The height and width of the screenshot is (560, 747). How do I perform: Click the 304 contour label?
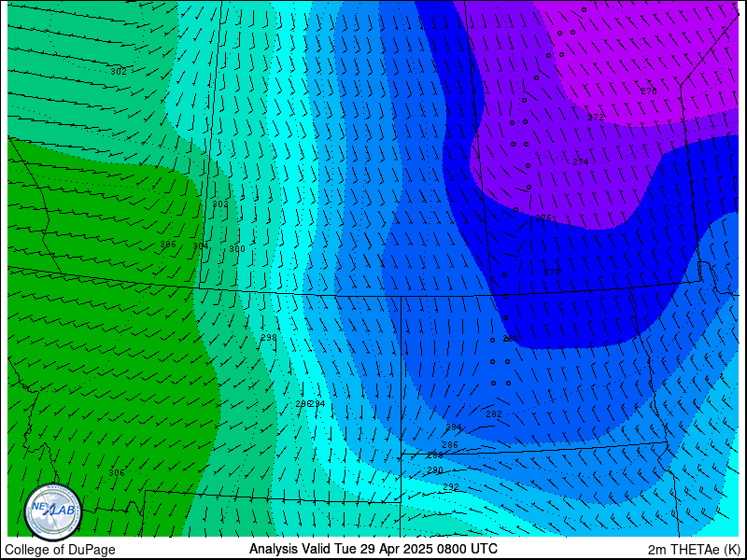coord(201,245)
